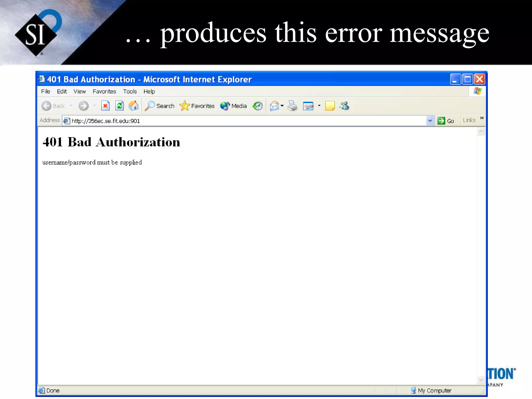Click the Done status bar text

tap(53, 390)
